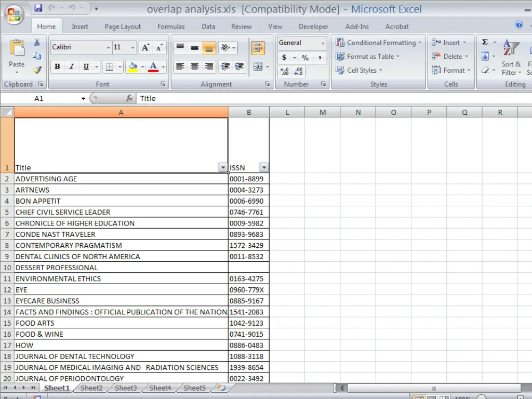
Task: Click the Clear eraser icon
Action: click(485, 70)
